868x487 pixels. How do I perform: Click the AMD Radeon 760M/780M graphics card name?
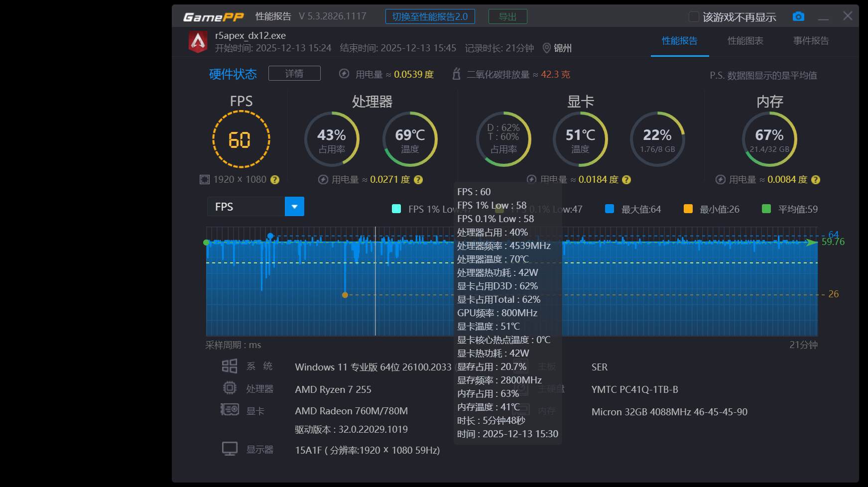click(x=352, y=411)
